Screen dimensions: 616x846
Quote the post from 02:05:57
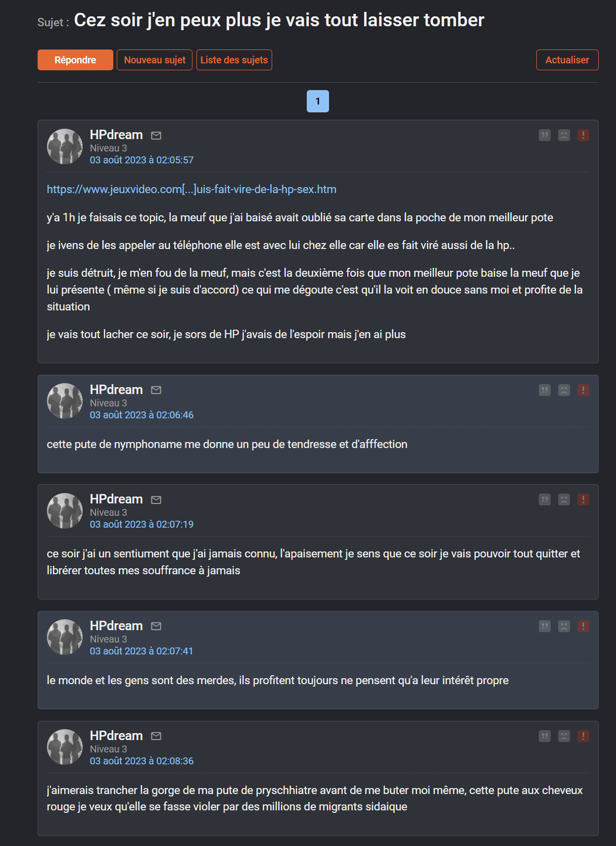pos(544,135)
